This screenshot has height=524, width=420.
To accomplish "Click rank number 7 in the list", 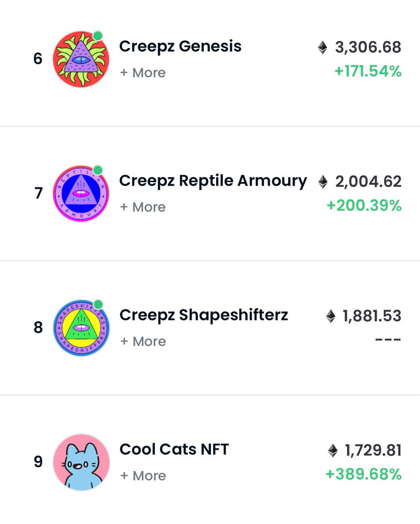I will pyautogui.click(x=38, y=193).
